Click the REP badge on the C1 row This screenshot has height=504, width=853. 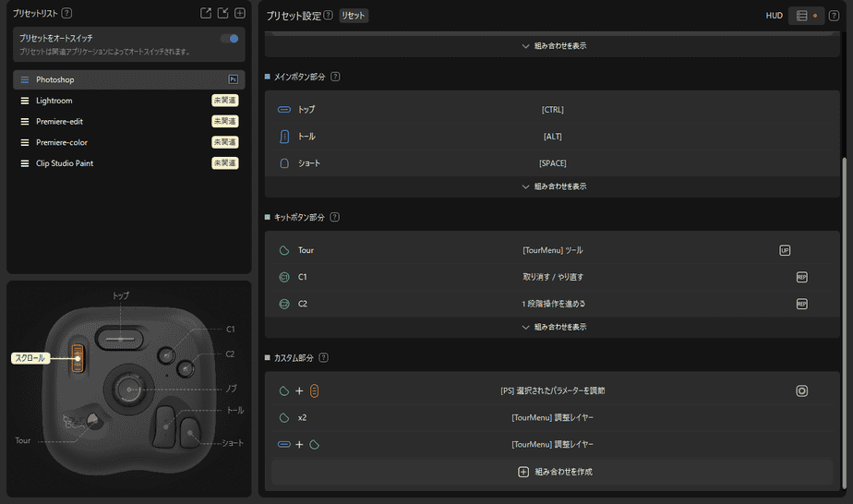[x=802, y=277]
